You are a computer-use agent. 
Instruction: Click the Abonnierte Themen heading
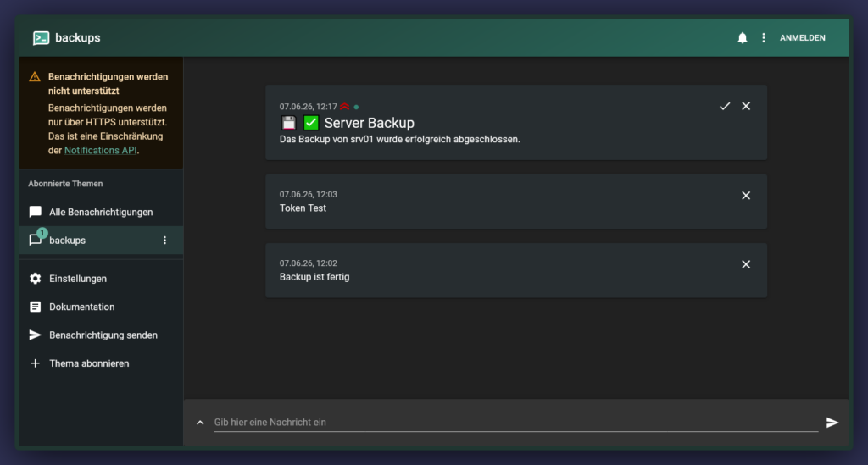(65, 184)
